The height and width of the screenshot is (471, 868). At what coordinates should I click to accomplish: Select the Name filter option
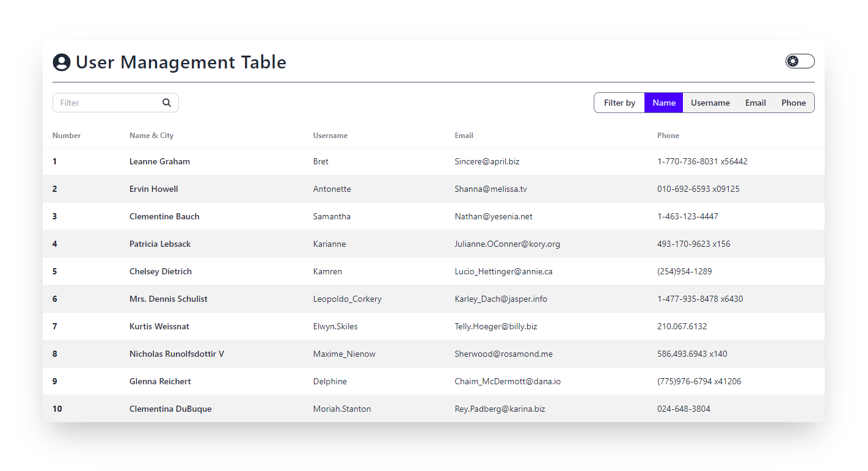pos(664,103)
